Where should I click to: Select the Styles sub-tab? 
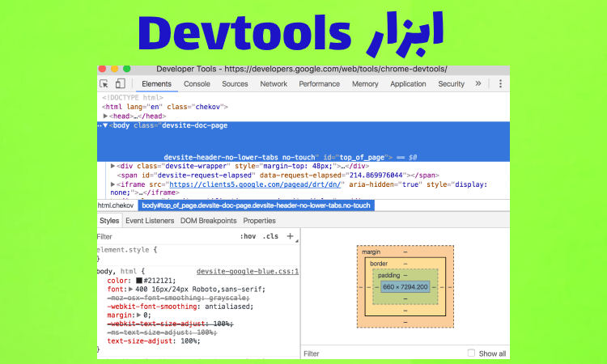[109, 221]
